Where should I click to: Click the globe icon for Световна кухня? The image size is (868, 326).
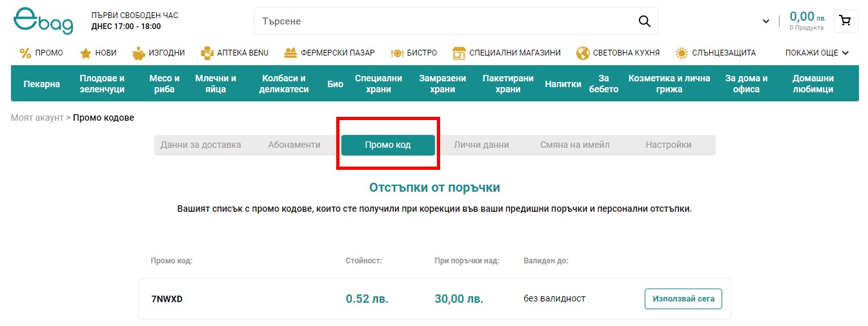583,53
